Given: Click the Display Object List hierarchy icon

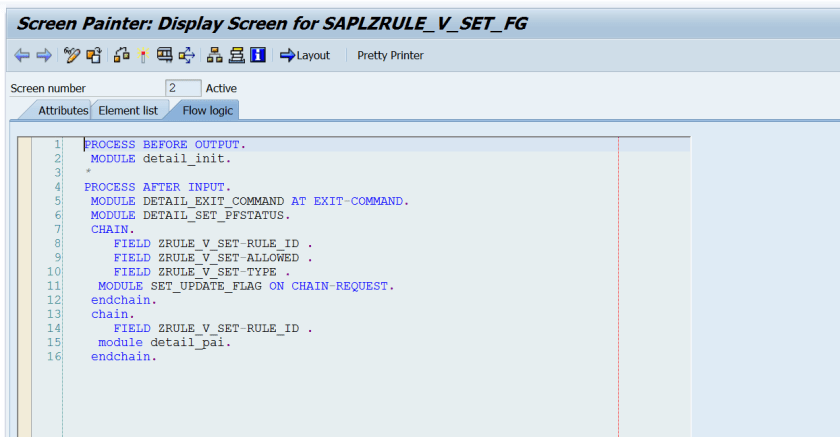Looking at the screenshot, I should tap(214, 55).
